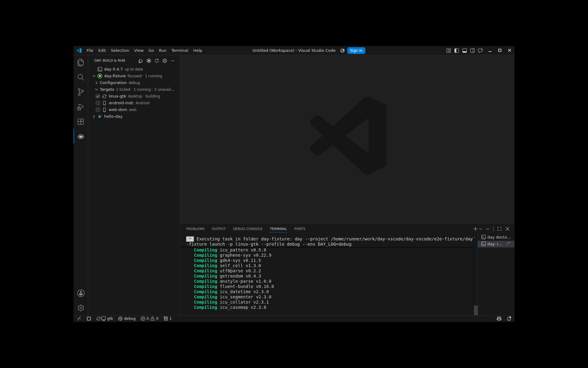Untick the linux-gtk target checkbox

point(98,96)
